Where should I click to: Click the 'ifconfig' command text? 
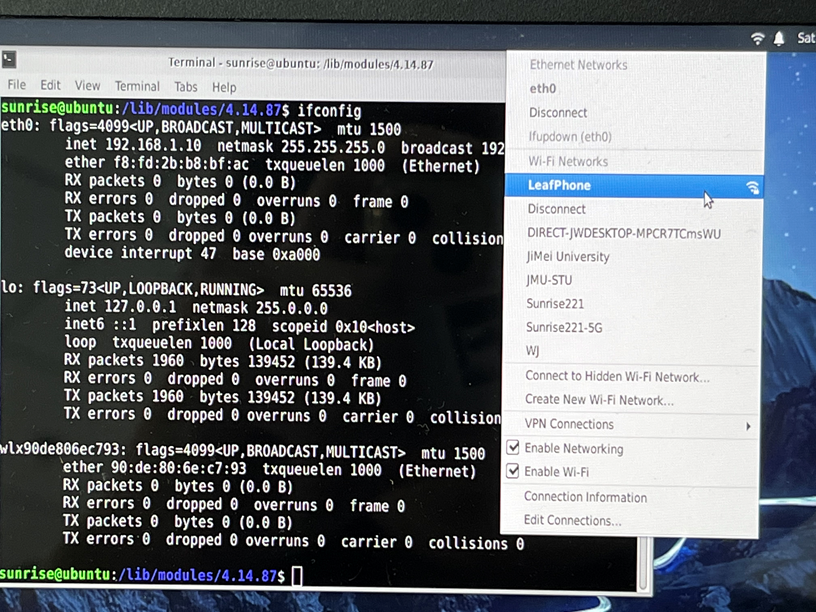pos(329,111)
